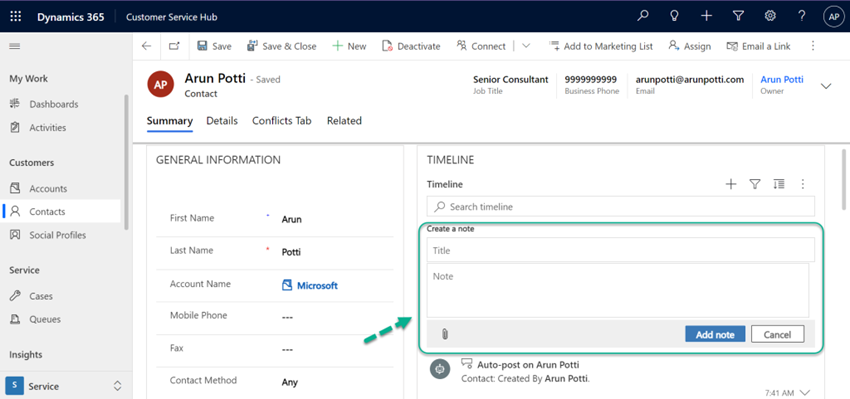This screenshot has height=399, width=850.
Task: Open the lightbulb assistant icon
Action: coord(674,16)
